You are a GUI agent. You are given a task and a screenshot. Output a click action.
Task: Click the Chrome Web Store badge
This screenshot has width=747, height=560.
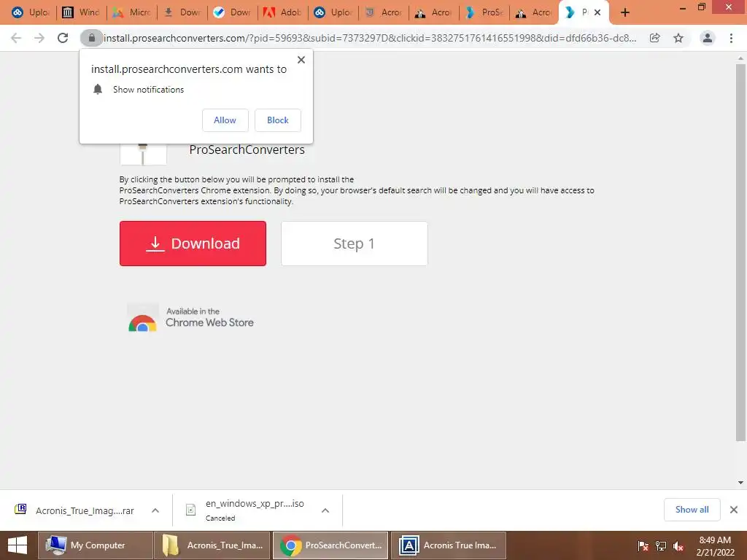pos(190,318)
